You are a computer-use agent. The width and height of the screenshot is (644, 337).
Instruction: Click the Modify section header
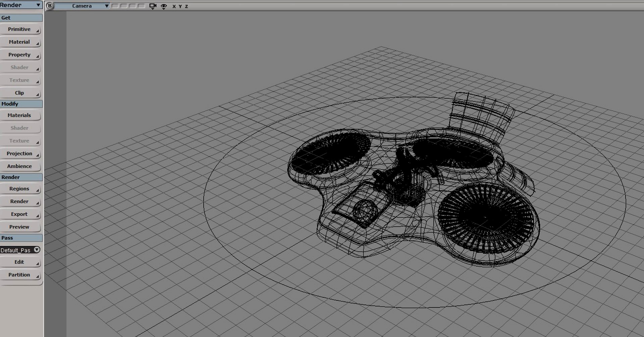[21, 104]
